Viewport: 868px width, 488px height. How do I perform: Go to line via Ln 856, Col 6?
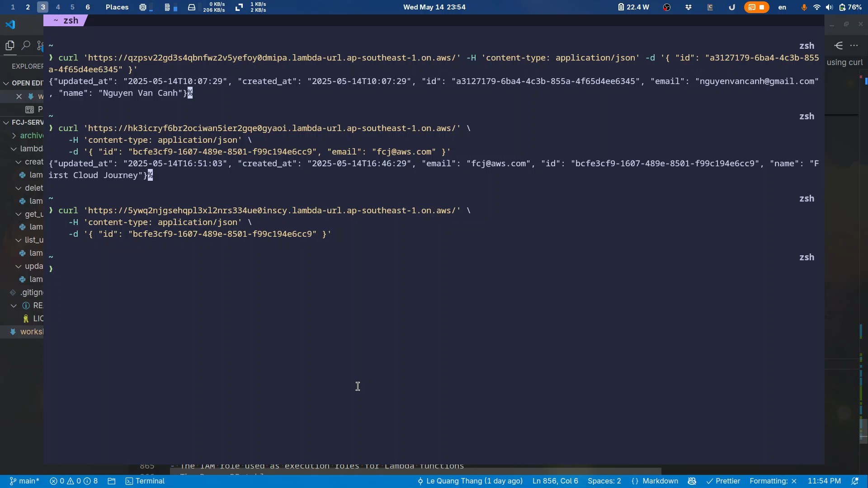point(555,481)
